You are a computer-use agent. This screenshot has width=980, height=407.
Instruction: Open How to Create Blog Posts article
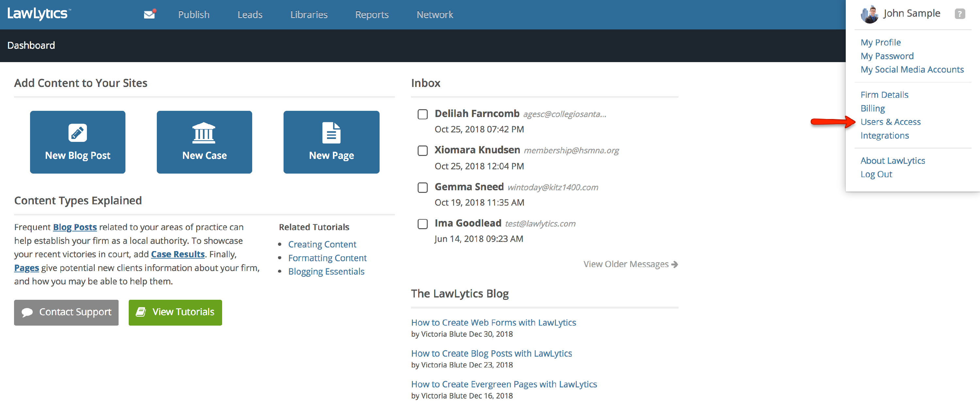coord(491,353)
